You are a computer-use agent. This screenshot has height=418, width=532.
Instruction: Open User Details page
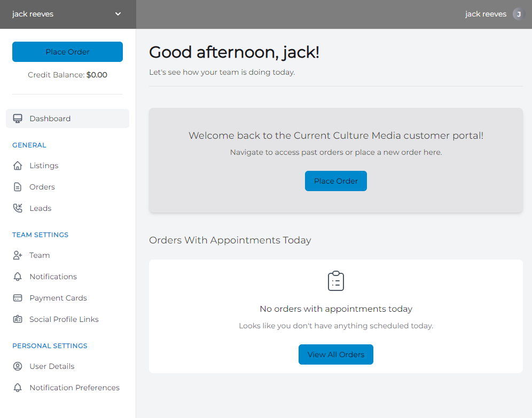coord(67,366)
